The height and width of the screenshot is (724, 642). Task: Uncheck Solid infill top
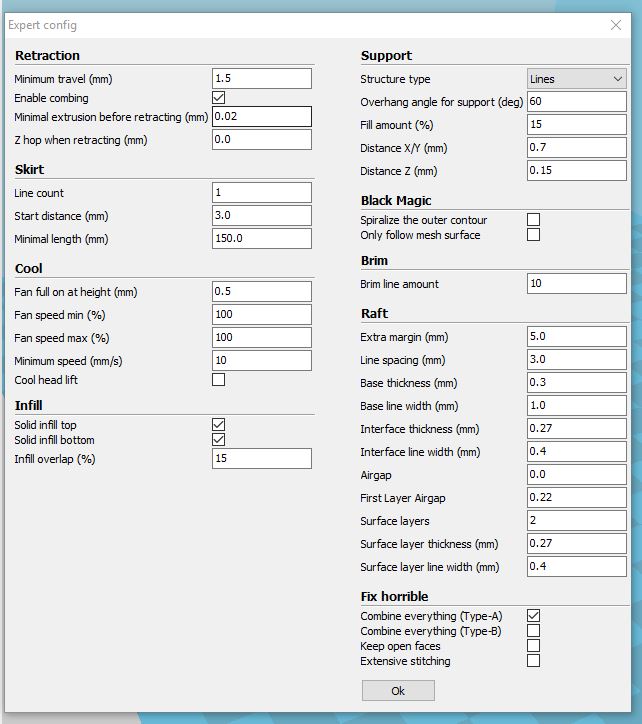tap(219, 425)
